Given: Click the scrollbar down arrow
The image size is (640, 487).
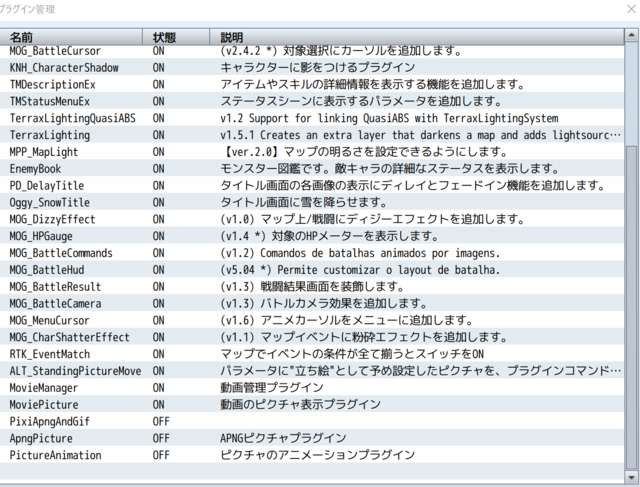Looking at the screenshot, I should (631, 477).
